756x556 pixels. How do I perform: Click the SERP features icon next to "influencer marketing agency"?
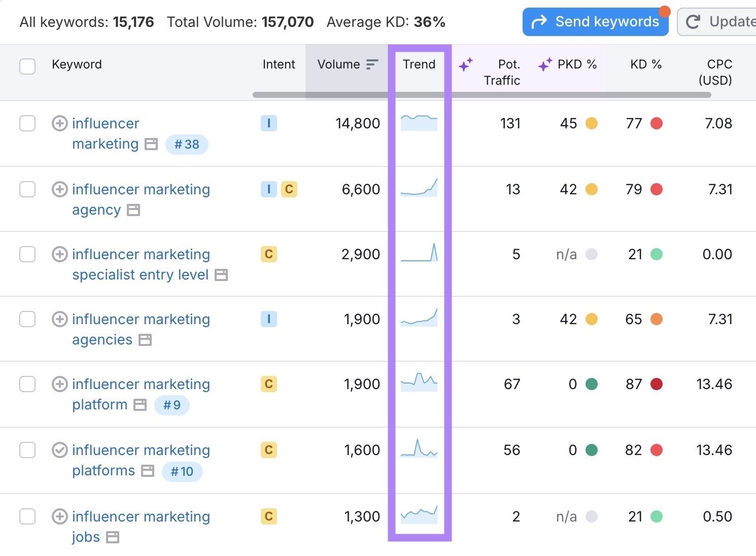(133, 210)
